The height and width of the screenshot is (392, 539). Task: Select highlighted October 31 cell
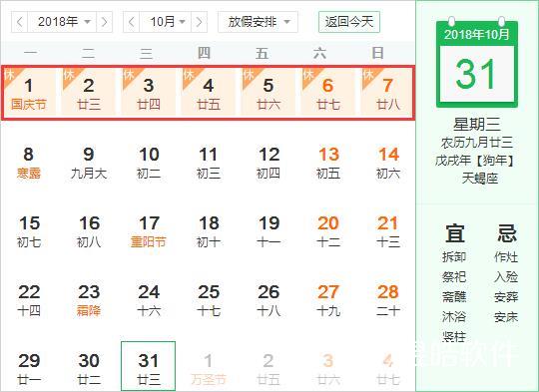point(148,366)
